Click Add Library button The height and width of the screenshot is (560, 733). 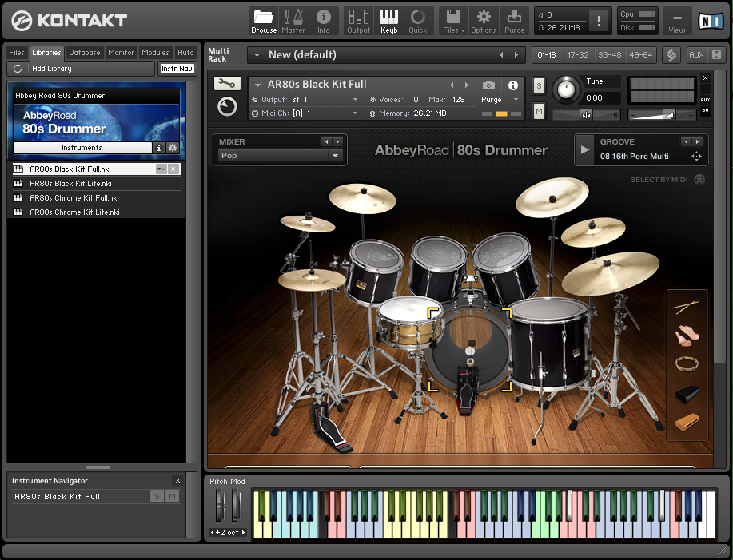coord(52,69)
